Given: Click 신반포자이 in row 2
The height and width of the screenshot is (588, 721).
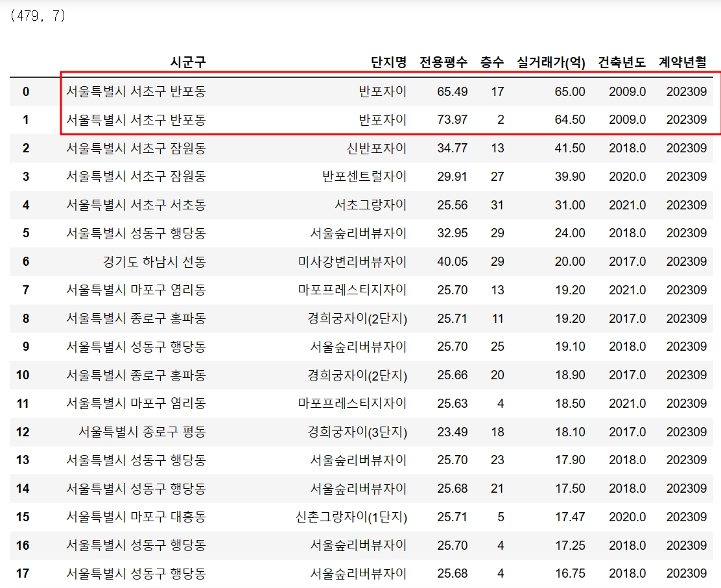Looking at the screenshot, I should click(377, 148).
